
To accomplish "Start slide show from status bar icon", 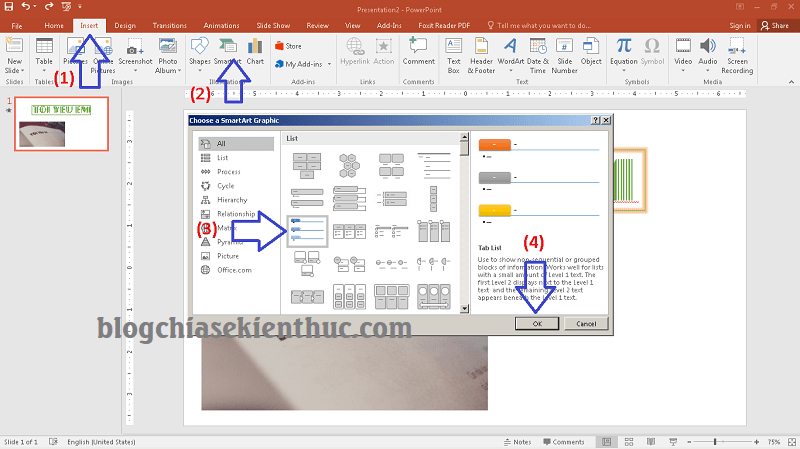I will (673, 442).
